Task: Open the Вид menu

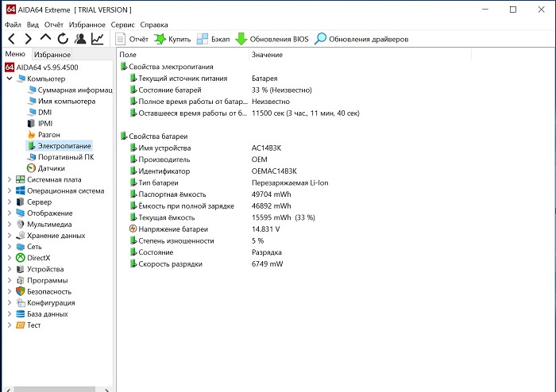Action: pos(33,25)
